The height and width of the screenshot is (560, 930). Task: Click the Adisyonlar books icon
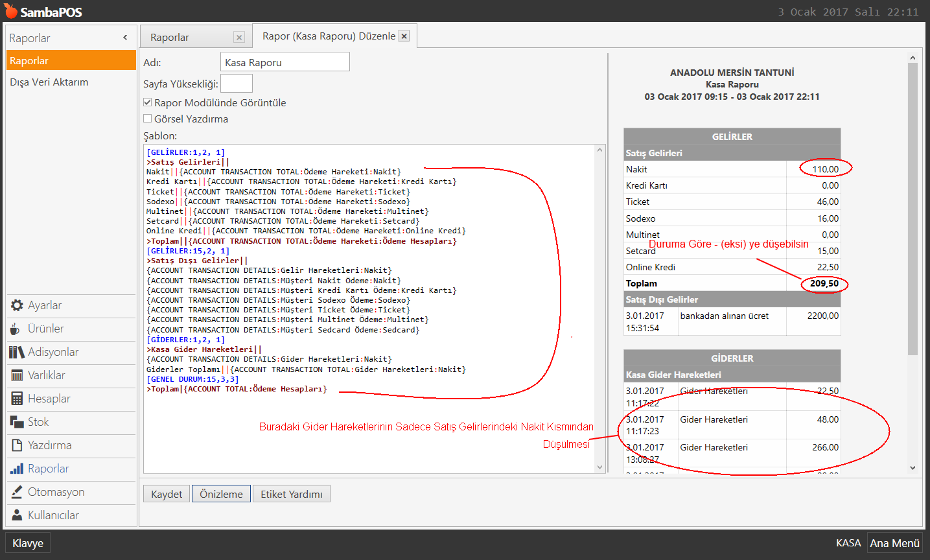(x=17, y=352)
